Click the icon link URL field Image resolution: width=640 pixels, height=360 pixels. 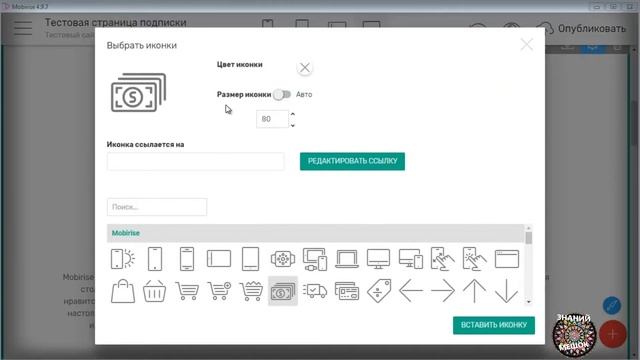196,161
